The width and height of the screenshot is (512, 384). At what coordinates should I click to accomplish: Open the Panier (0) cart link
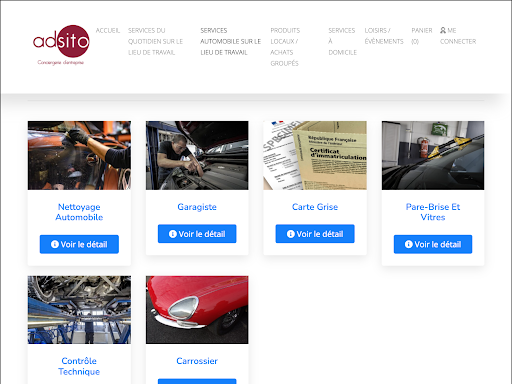422,36
